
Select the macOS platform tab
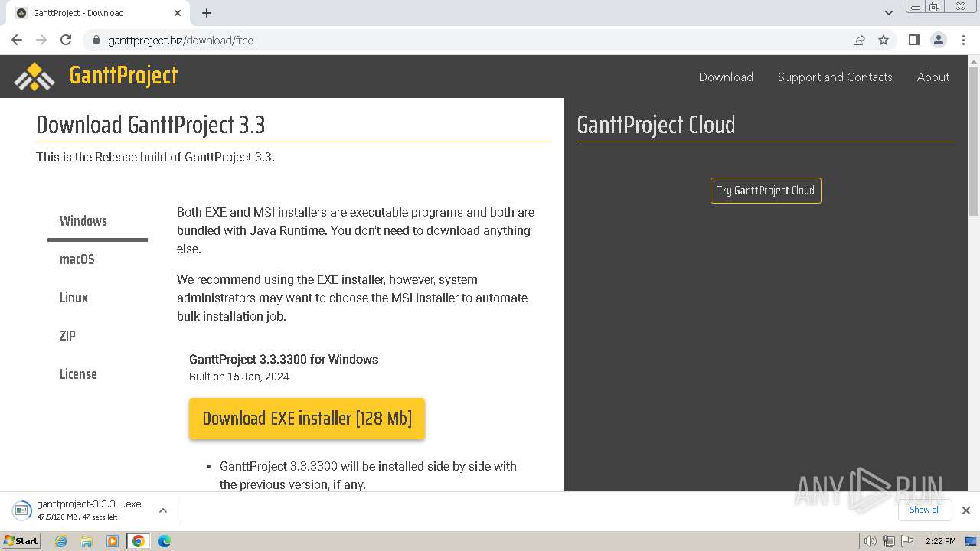pos(97,259)
